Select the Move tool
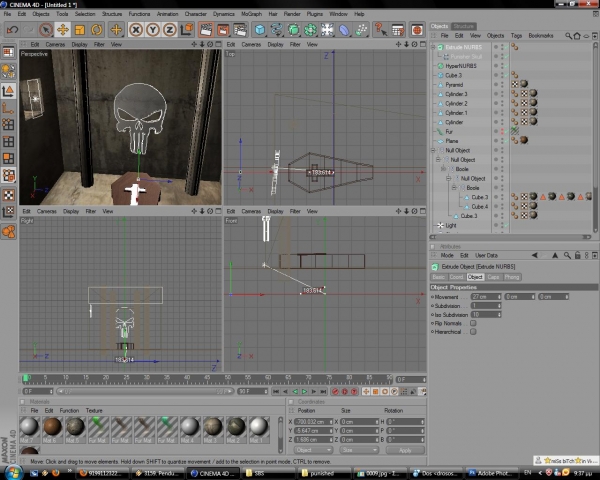 tap(63, 29)
